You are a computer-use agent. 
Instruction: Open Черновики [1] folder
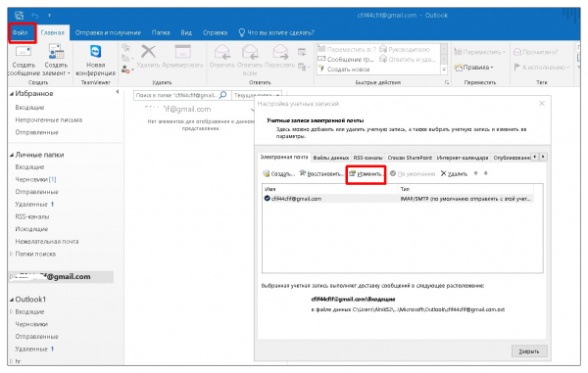35,179
